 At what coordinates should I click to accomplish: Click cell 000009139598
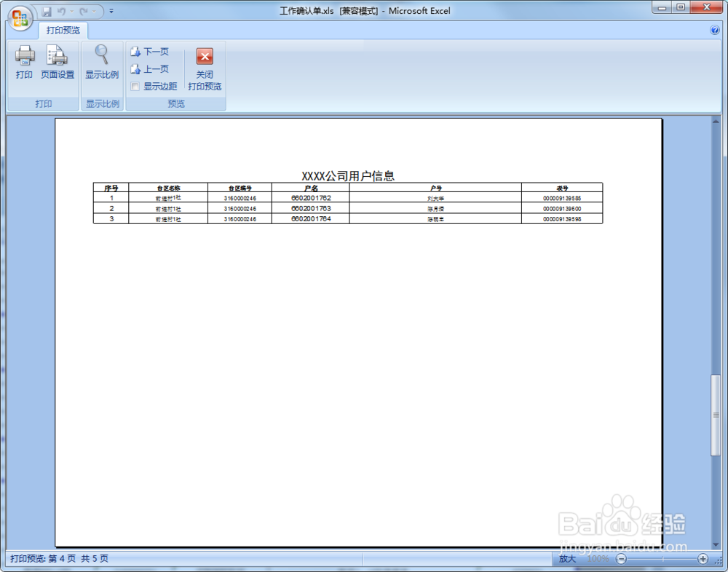[x=562, y=218]
